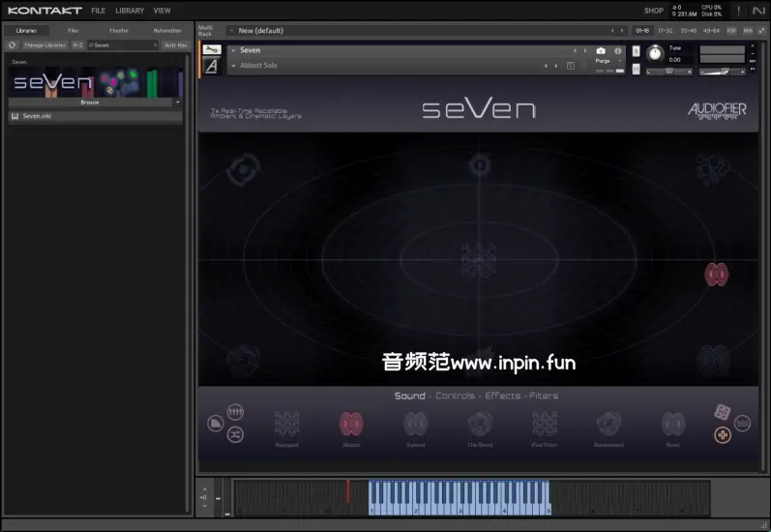Image resolution: width=771 pixels, height=532 pixels.
Task: Click the top-center ring sound icon
Action: point(480,164)
